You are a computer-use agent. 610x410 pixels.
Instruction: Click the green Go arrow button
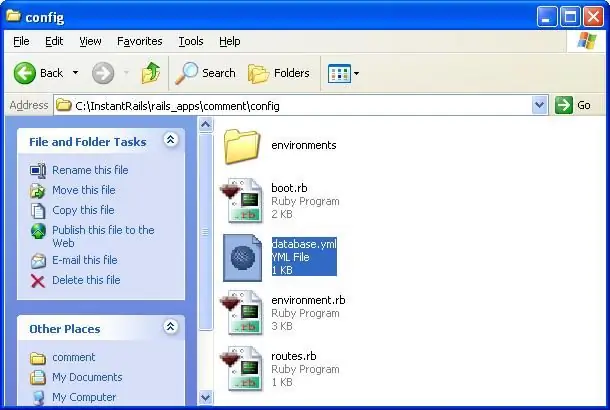point(564,105)
